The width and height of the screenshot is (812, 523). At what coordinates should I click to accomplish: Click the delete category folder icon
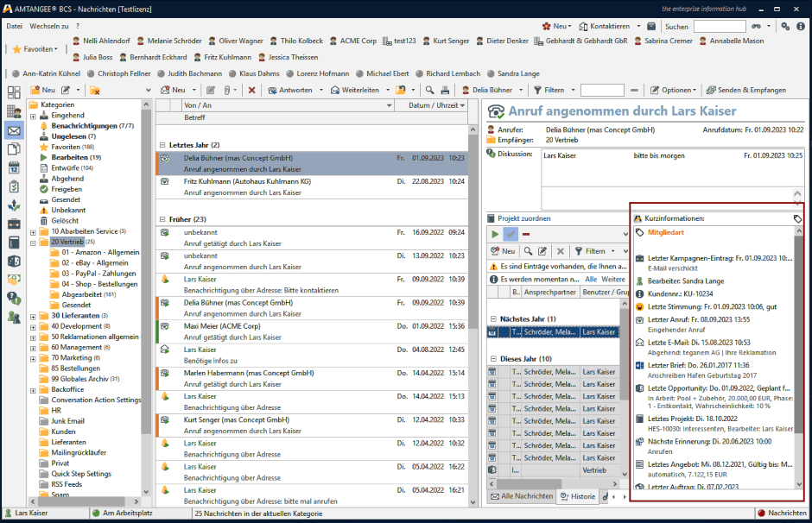tap(95, 90)
